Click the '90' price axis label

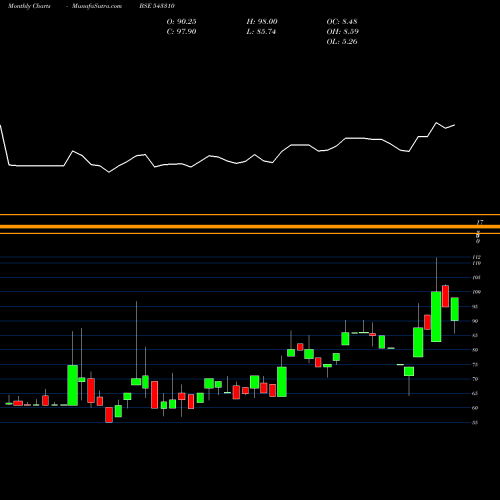tap(475, 321)
